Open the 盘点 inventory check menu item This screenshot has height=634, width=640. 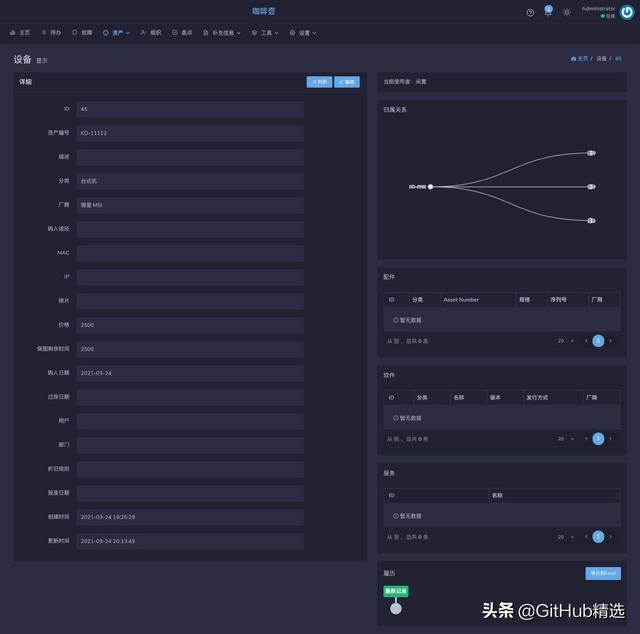pyautogui.click(x=182, y=33)
